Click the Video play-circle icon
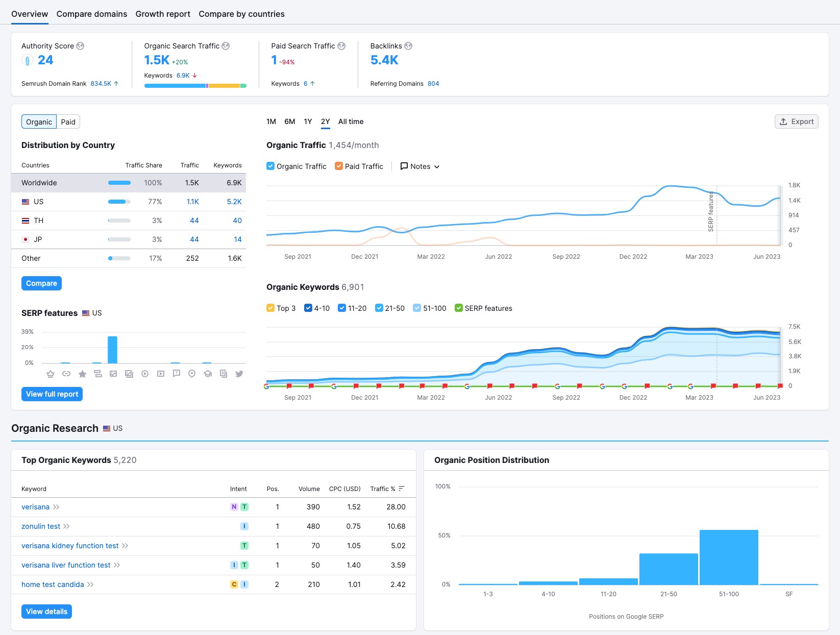The width and height of the screenshot is (840, 635). pyautogui.click(x=145, y=374)
